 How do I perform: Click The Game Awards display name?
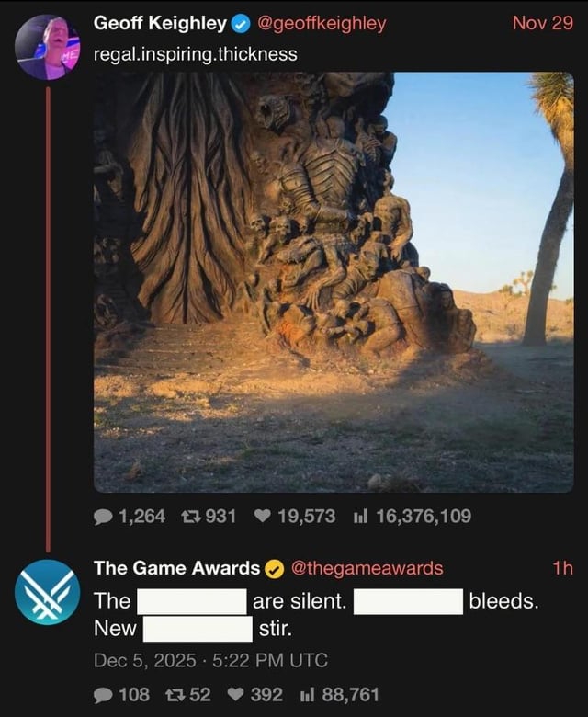176,568
